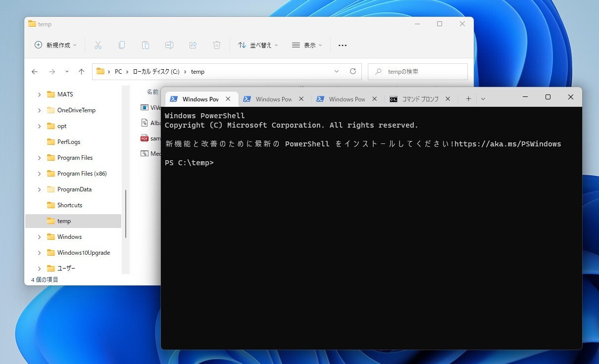Click the Copy icon in Explorer toolbar
The height and width of the screenshot is (364, 599).
[x=122, y=45]
